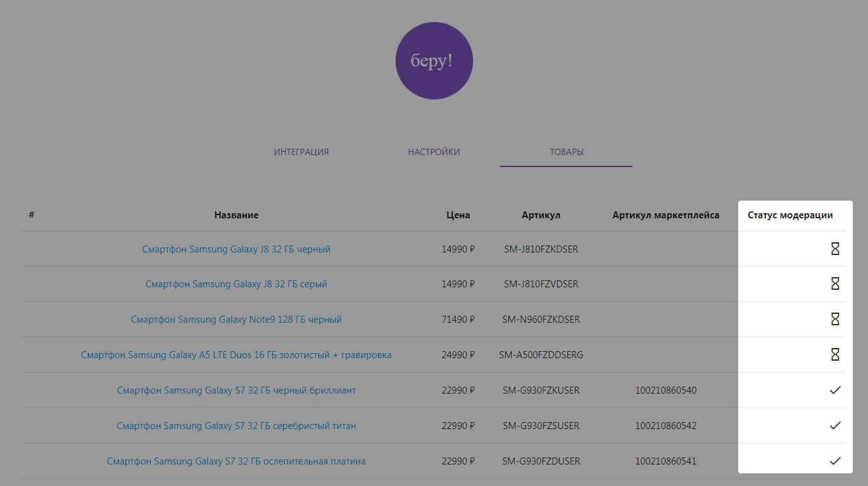Open Galaxy A5 LTE Duos золотистый link

(x=236, y=355)
